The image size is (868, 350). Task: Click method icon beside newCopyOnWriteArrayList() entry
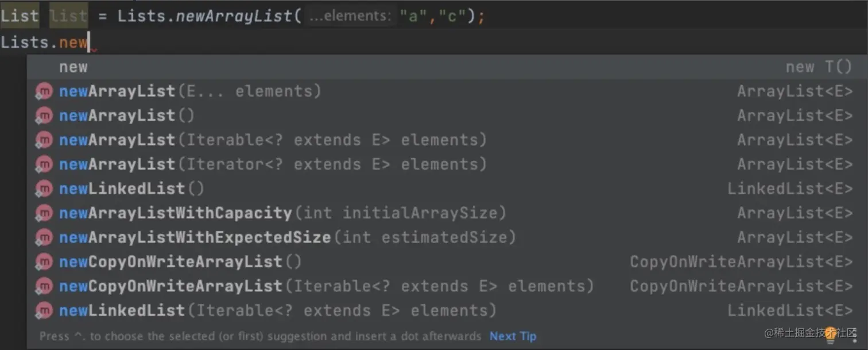44,262
